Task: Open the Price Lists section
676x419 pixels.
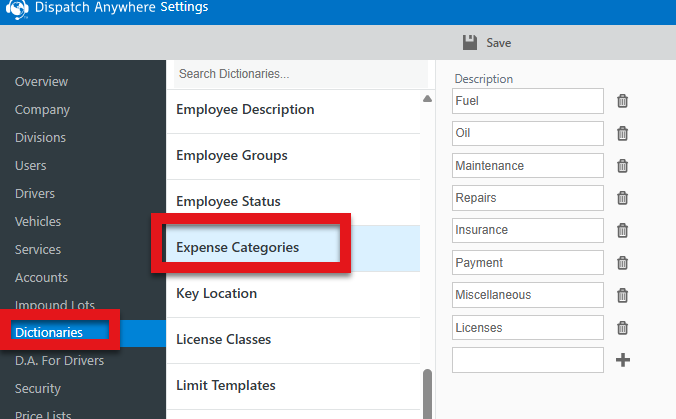Action: (x=43, y=415)
